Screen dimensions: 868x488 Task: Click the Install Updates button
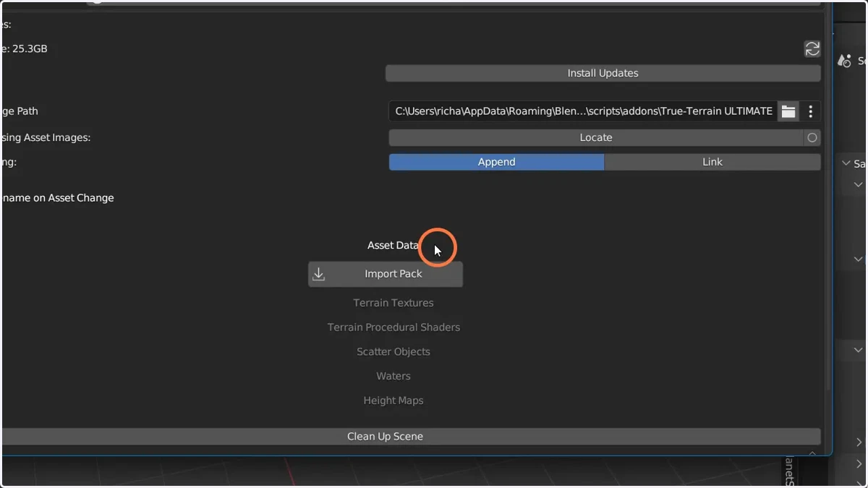click(x=603, y=73)
